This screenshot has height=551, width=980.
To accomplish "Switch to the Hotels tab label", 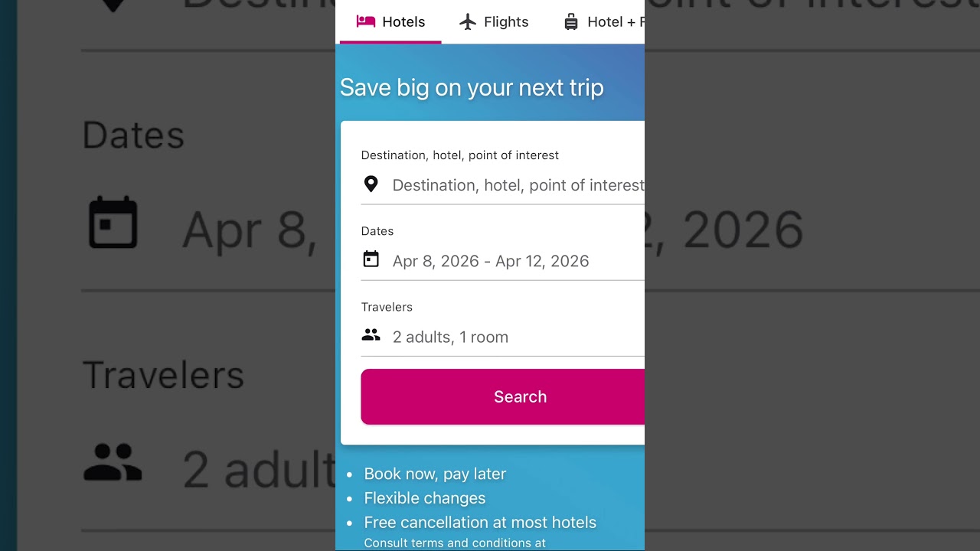I will click(403, 22).
